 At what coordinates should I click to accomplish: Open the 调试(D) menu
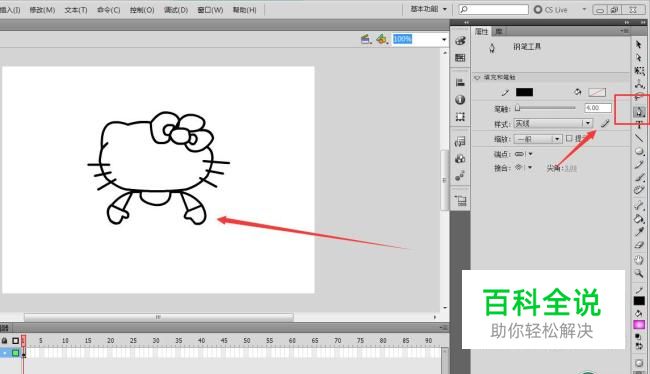176,10
